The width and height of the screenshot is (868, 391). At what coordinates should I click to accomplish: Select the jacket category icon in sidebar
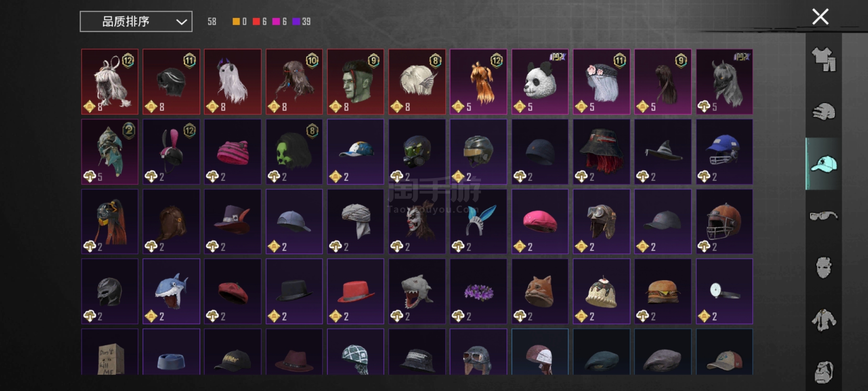(x=824, y=320)
